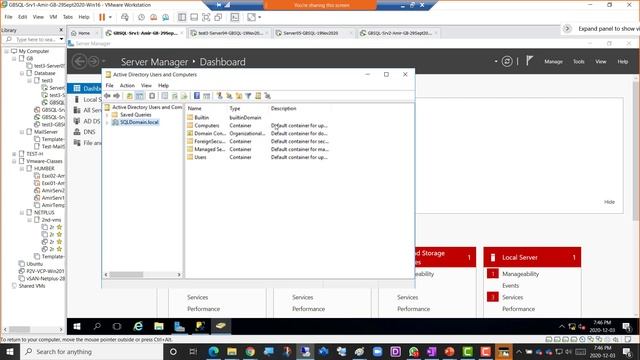Click VMware console view icon
The image size is (640, 360).
(235, 17)
